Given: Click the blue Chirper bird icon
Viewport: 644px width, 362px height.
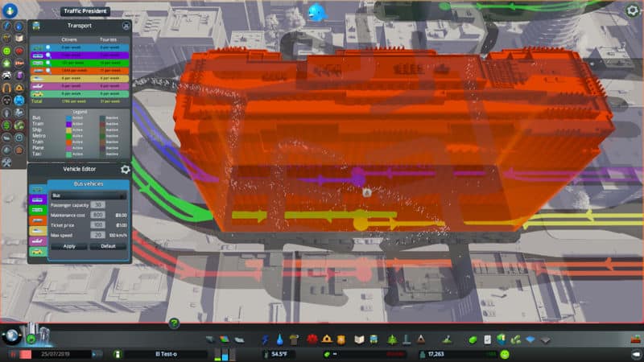Looking at the screenshot, I should click(x=316, y=12).
